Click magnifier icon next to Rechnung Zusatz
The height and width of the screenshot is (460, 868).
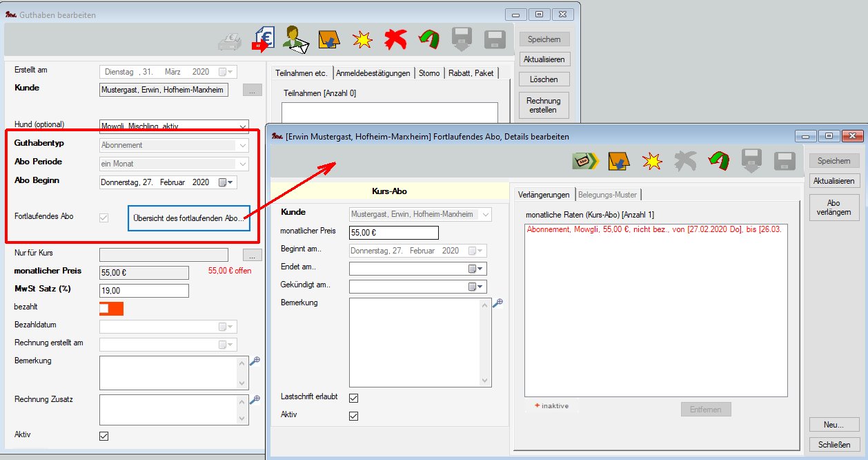[x=255, y=399]
